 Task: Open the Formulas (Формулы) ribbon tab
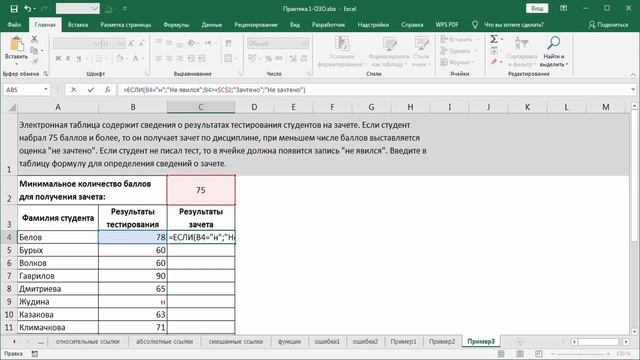click(x=176, y=25)
